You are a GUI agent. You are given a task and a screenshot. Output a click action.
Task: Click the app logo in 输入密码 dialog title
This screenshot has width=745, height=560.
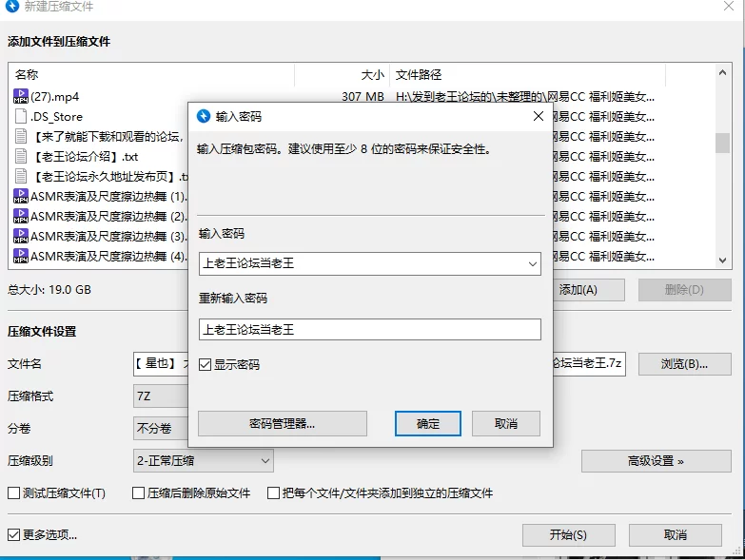[204, 116]
